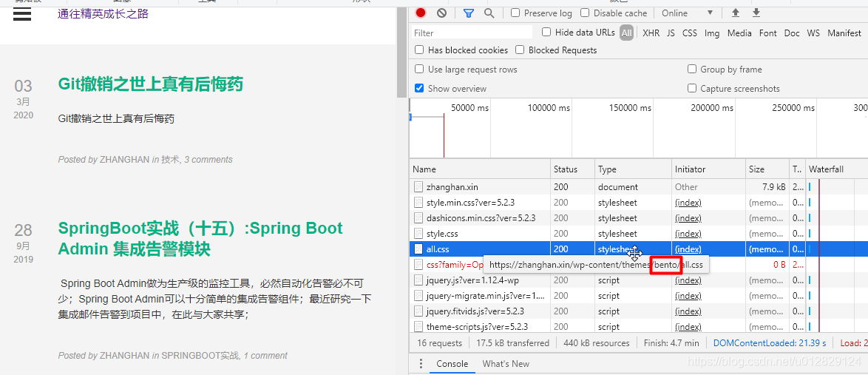Toggle the network filter funnel icon
Image resolution: width=868 pixels, height=375 pixels.
click(468, 13)
